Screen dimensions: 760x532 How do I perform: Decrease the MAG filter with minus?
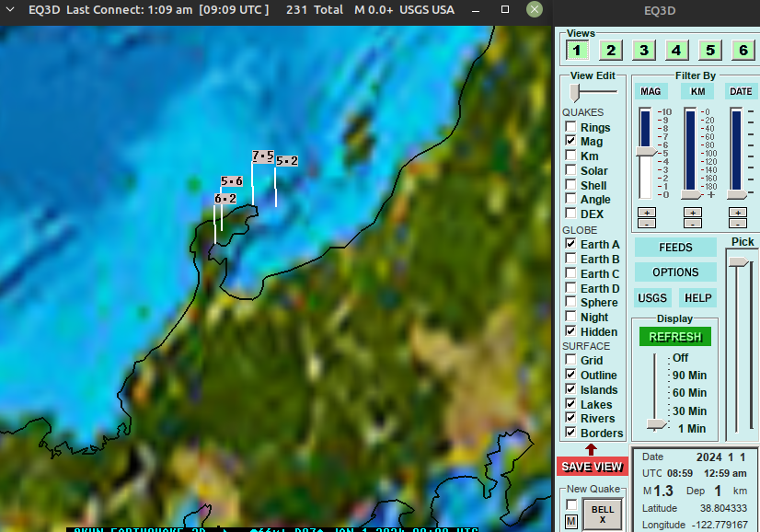[x=647, y=223]
